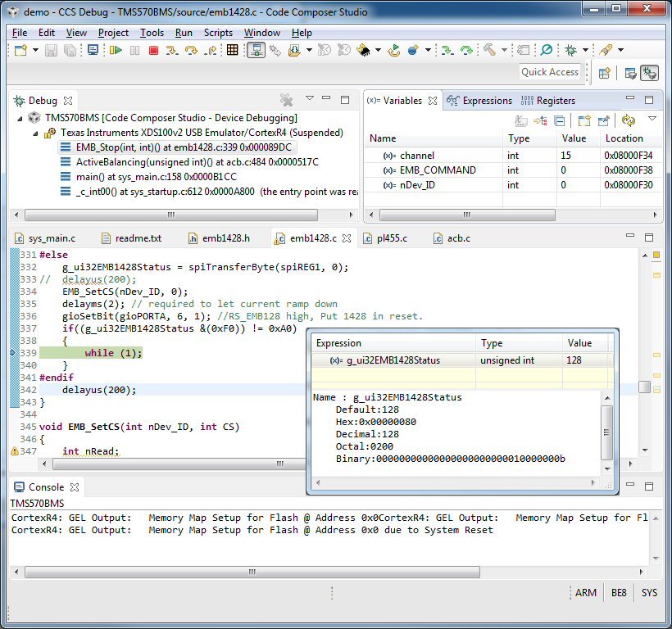672x629 pixels.
Task: Click the teal magnifier search icon
Action: (547, 50)
